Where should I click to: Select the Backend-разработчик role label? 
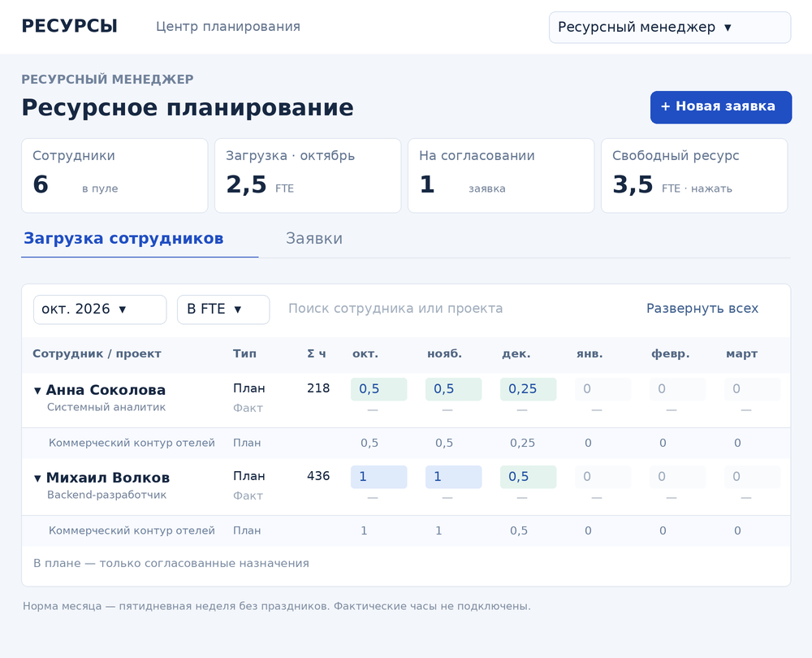106,495
